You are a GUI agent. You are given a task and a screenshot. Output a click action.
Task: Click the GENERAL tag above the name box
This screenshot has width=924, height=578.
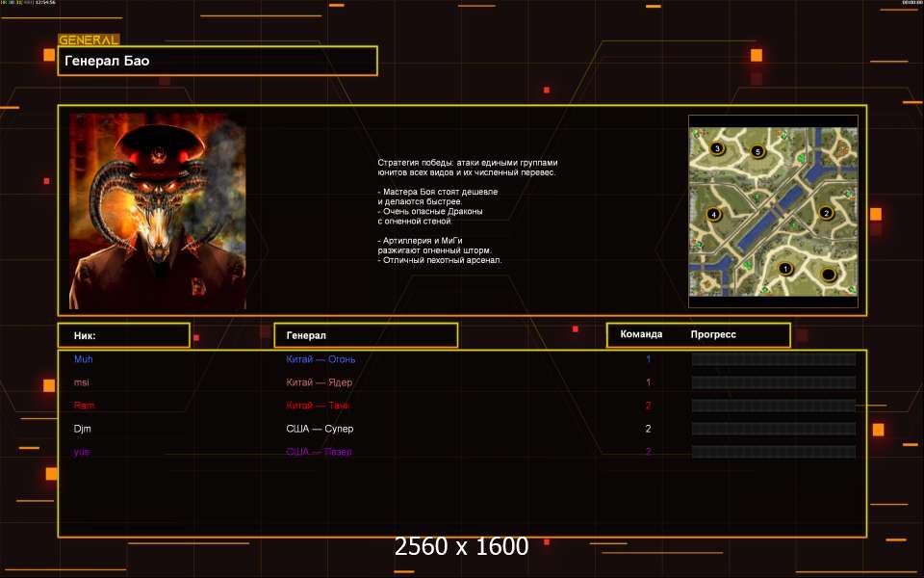click(89, 40)
